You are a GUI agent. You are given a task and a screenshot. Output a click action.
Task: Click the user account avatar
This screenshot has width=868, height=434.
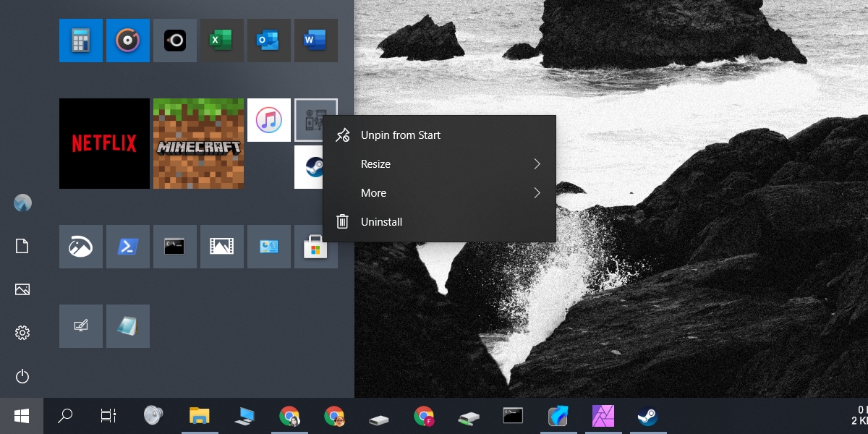coord(22,203)
